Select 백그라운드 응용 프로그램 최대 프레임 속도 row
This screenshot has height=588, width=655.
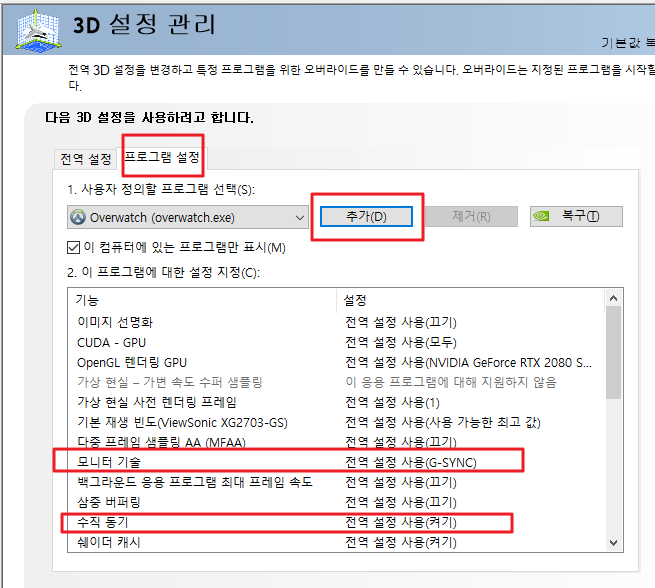(x=336, y=482)
